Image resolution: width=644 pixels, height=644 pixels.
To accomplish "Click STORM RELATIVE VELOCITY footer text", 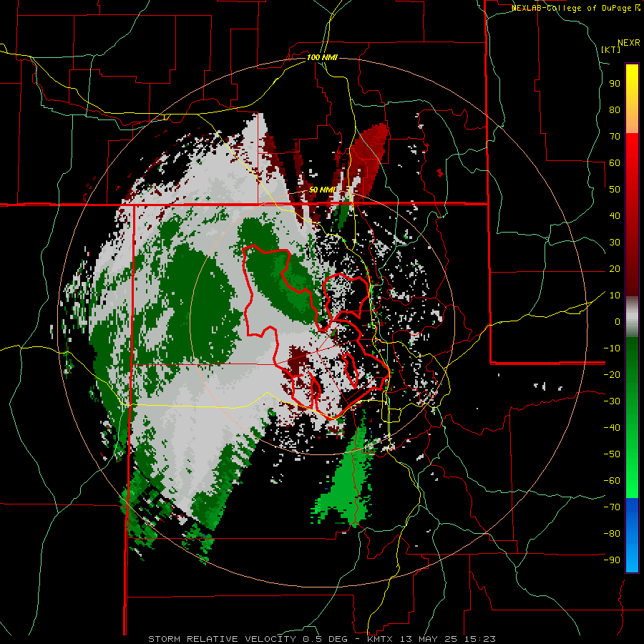I will click(x=222, y=639).
